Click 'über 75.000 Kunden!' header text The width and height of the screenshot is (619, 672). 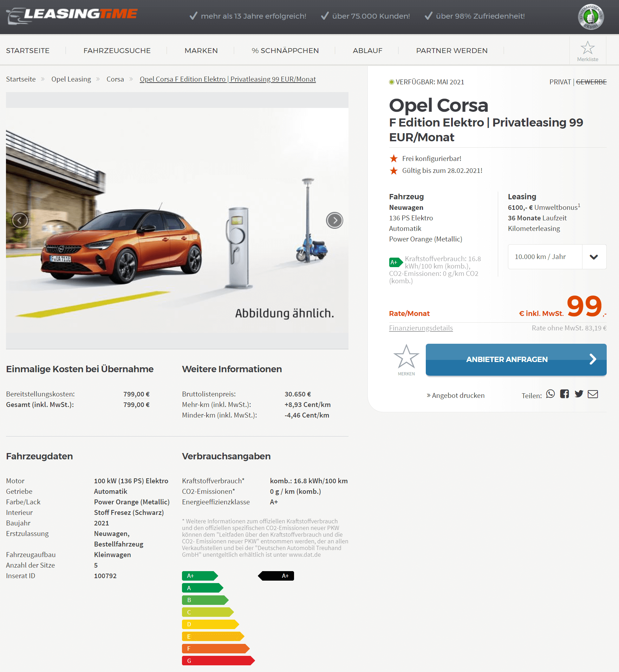coord(371,16)
